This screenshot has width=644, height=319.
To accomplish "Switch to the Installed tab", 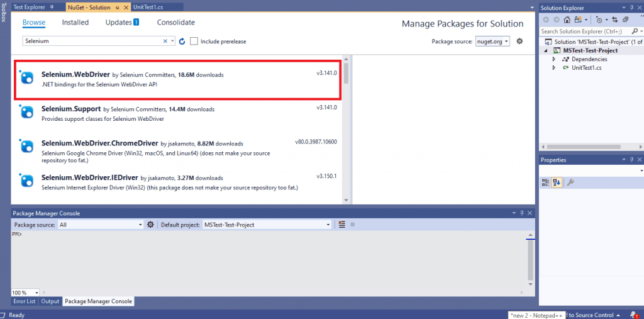I will (x=75, y=23).
